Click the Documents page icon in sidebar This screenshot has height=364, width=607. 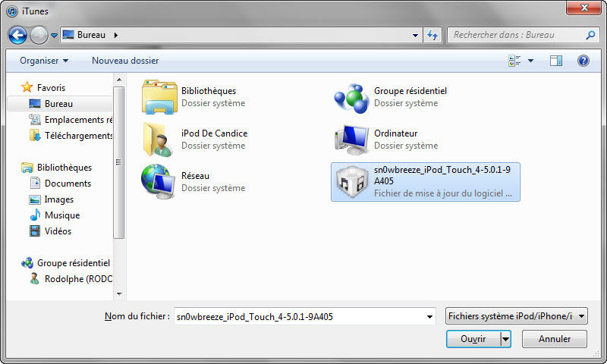click(35, 183)
